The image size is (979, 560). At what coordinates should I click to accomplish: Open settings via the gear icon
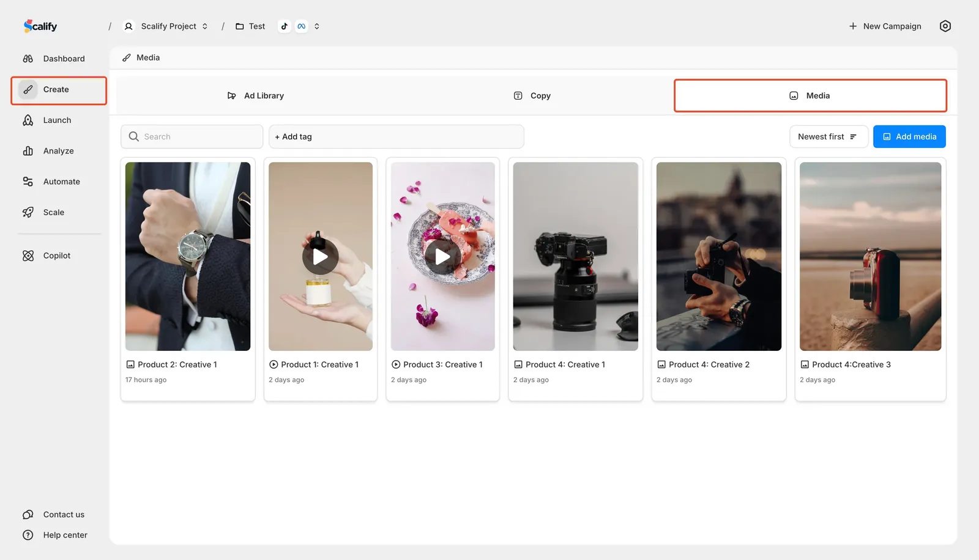coord(945,26)
